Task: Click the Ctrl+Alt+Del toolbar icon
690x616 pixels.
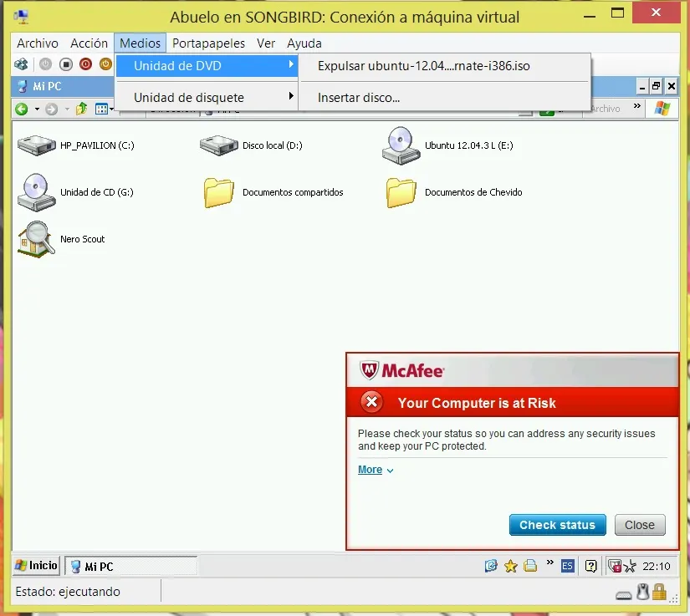Action: pos(21,64)
